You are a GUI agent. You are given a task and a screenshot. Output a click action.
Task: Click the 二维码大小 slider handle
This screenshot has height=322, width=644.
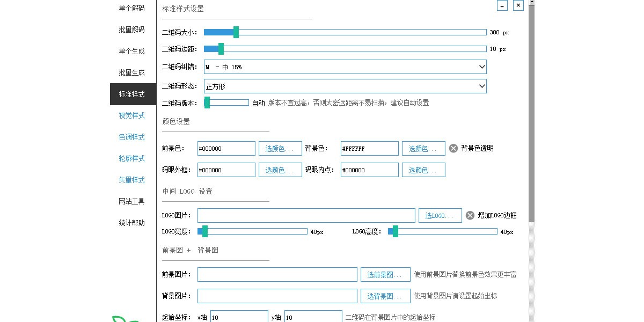pyautogui.click(x=235, y=32)
